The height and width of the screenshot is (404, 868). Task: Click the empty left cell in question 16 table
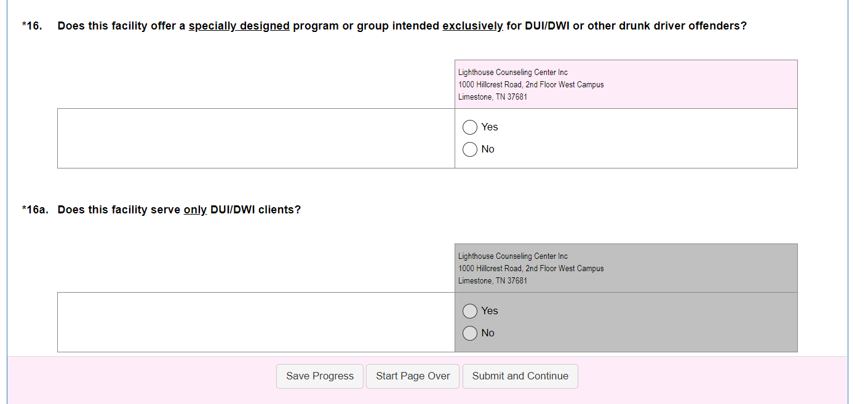[x=256, y=138]
